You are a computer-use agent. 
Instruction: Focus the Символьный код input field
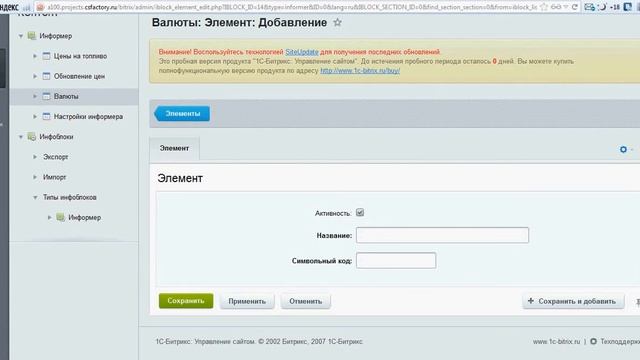pyautogui.click(x=396, y=260)
